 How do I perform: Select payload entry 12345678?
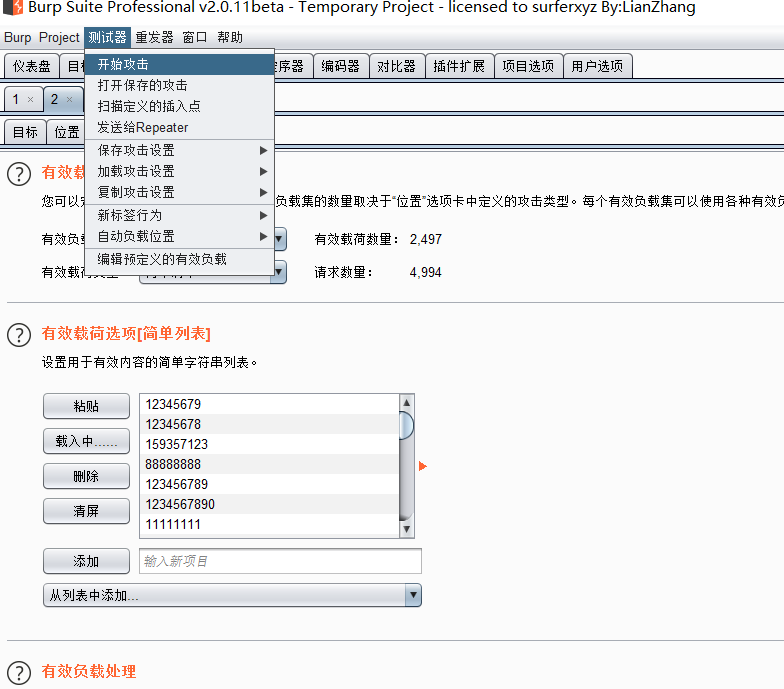(x=270, y=424)
